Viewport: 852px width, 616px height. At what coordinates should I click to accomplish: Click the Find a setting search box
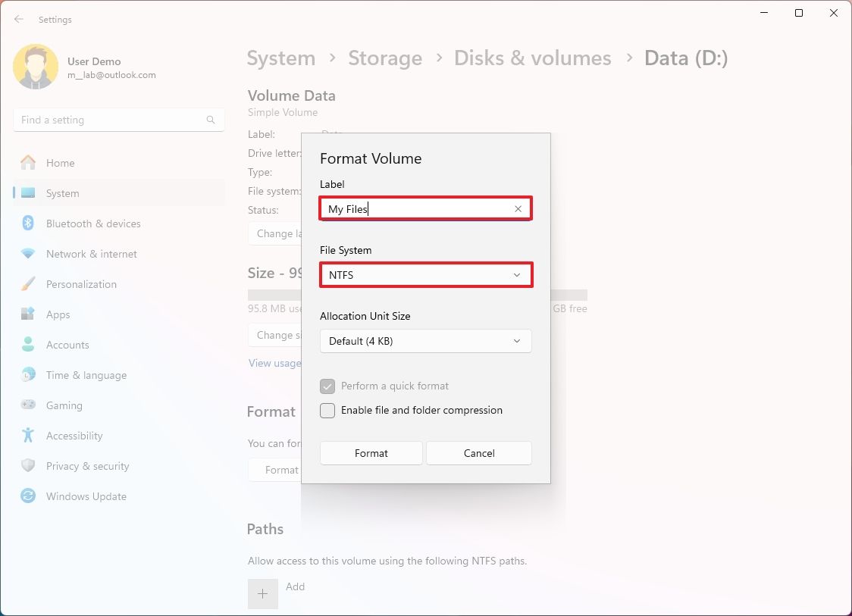(118, 119)
